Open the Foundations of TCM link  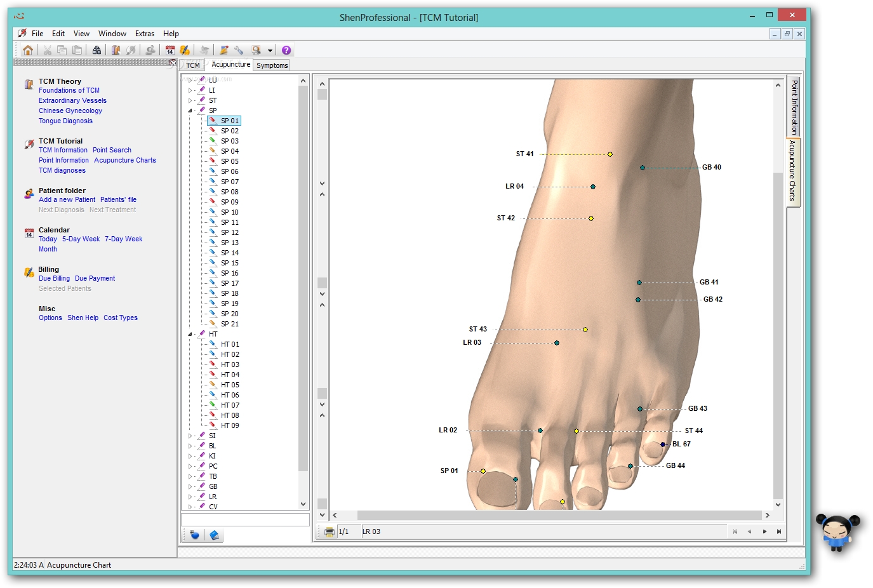click(69, 90)
